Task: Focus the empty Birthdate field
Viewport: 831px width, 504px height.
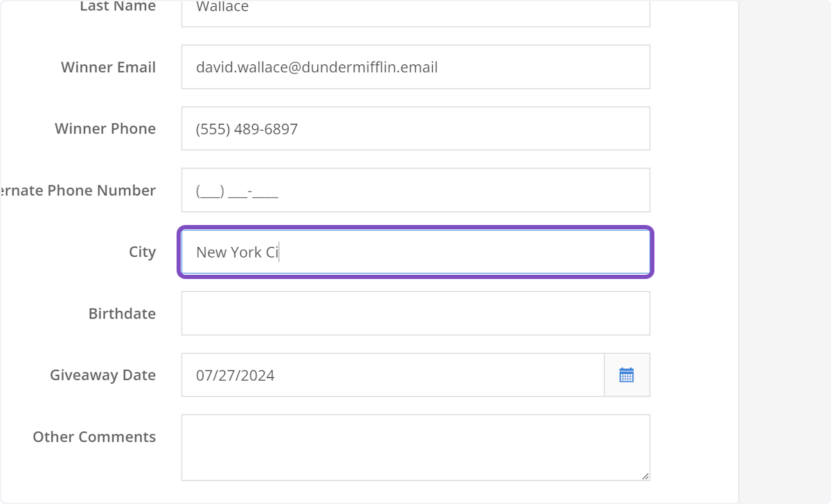Action: coord(415,314)
